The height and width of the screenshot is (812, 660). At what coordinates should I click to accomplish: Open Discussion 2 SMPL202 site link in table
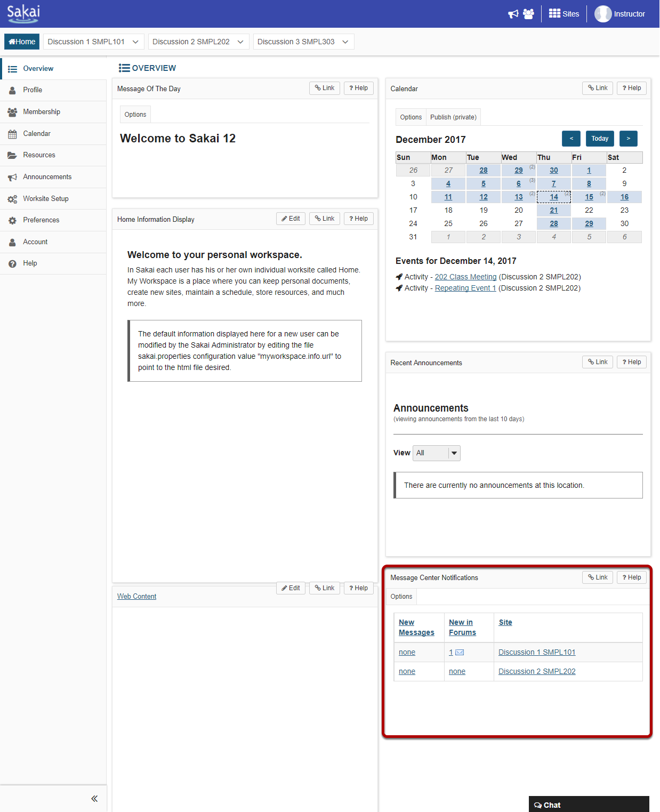537,672
